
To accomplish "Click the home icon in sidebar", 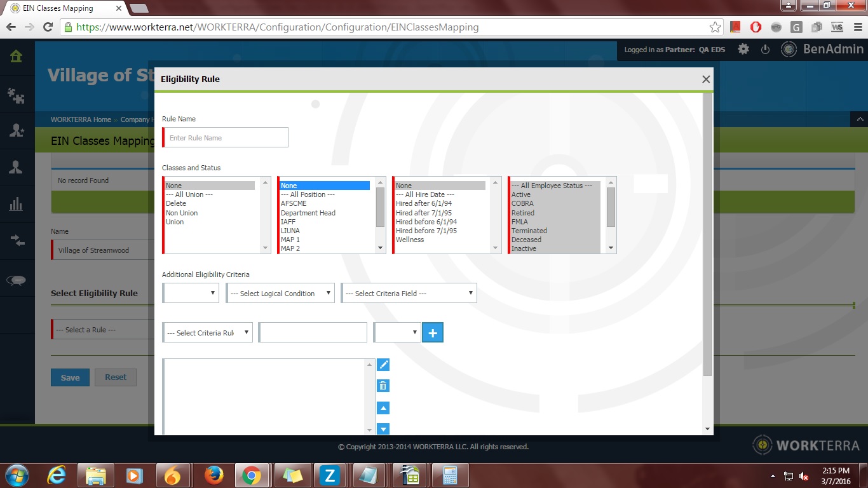I will click(16, 57).
